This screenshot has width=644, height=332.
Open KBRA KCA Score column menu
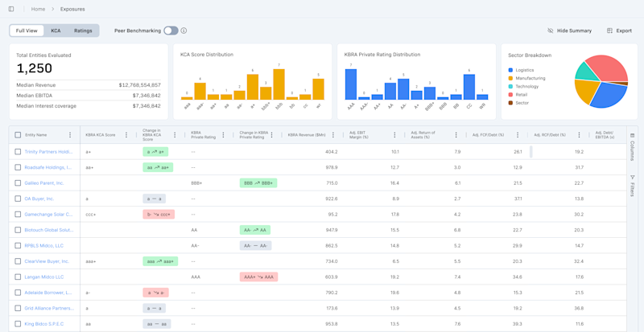(126, 135)
